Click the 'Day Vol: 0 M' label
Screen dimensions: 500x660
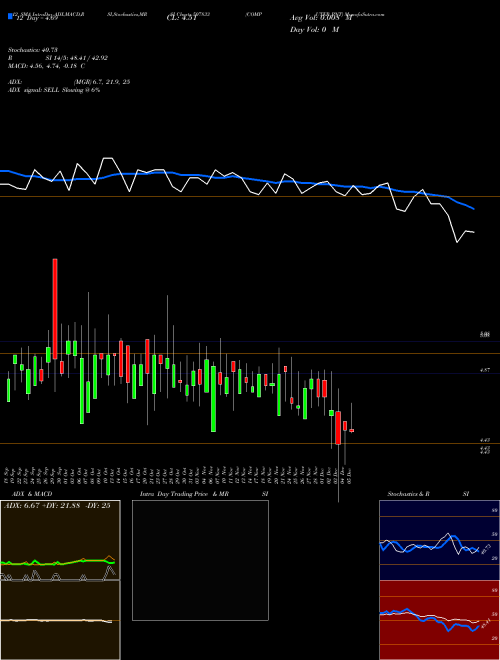pyautogui.click(x=314, y=30)
